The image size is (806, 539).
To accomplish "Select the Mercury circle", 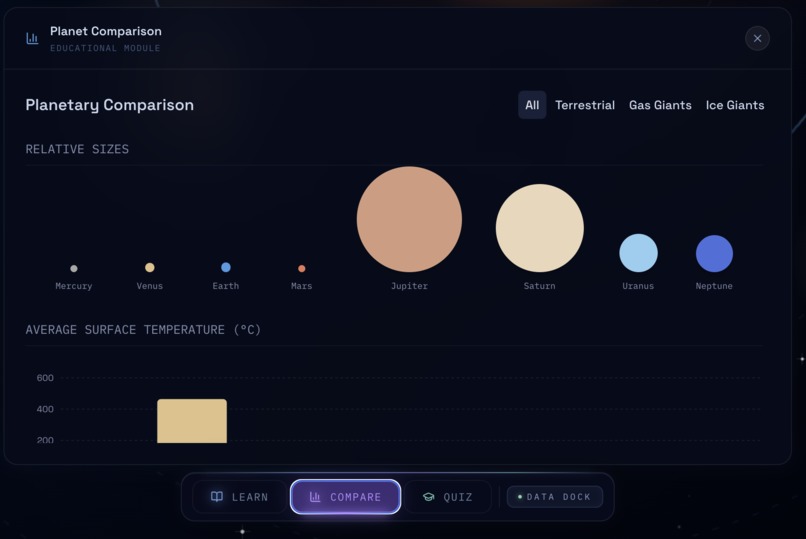I will pyautogui.click(x=74, y=268).
